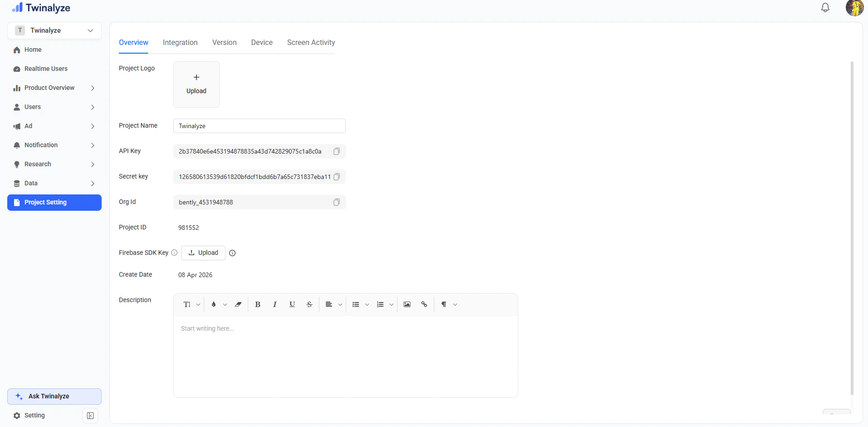868x427 pixels.
Task: Open the paragraph format icon
Action: [444, 304]
